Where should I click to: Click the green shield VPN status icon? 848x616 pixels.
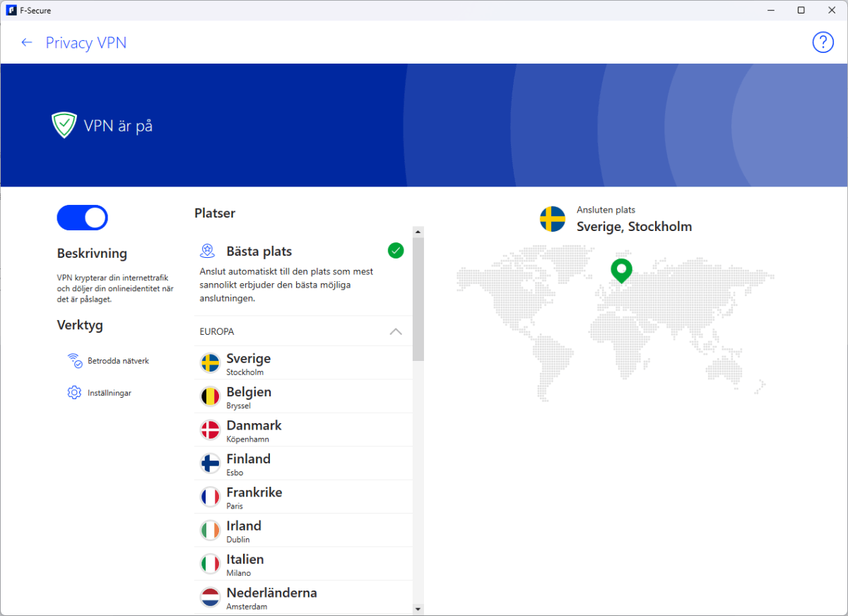(64, 125)
